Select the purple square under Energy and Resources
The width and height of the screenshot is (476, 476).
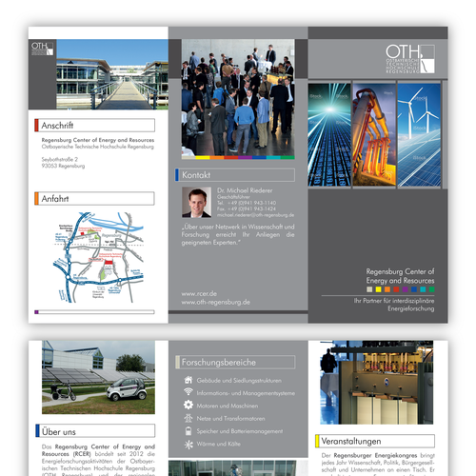[405, 289]
